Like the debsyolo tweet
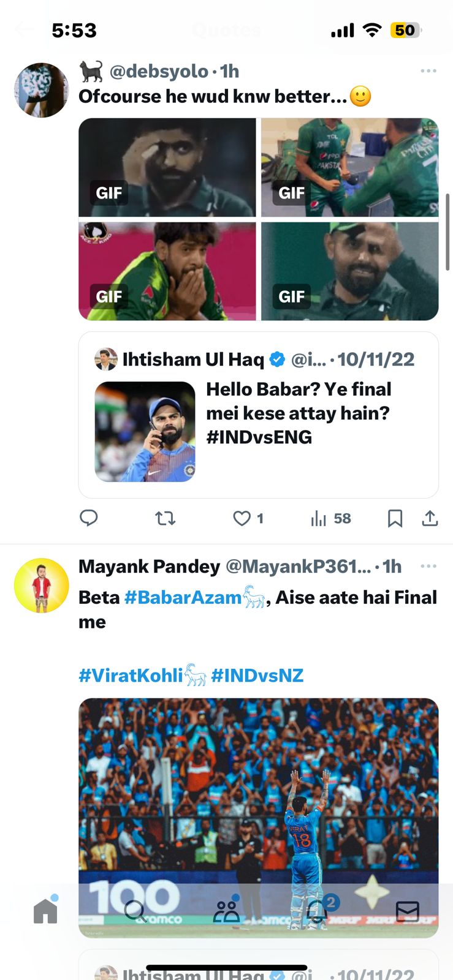The image size is (453, 980). [242, 519]
